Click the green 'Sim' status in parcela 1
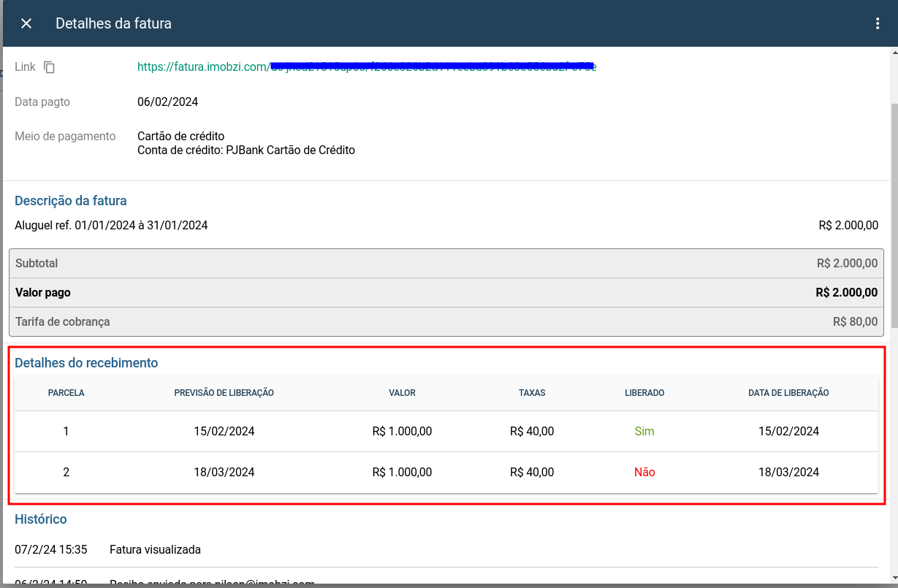The image size is (898, 588). point(644,432)
